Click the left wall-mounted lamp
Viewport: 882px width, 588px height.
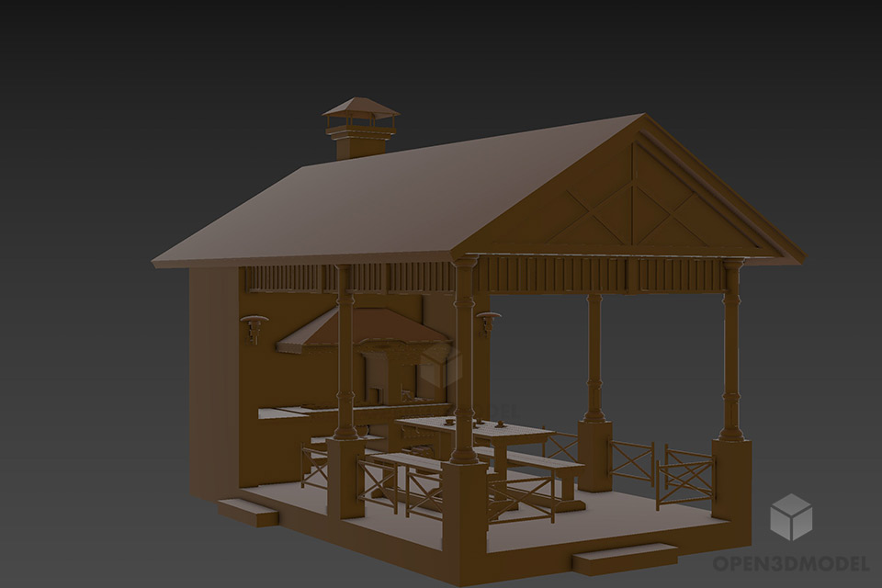coord(254,325)
